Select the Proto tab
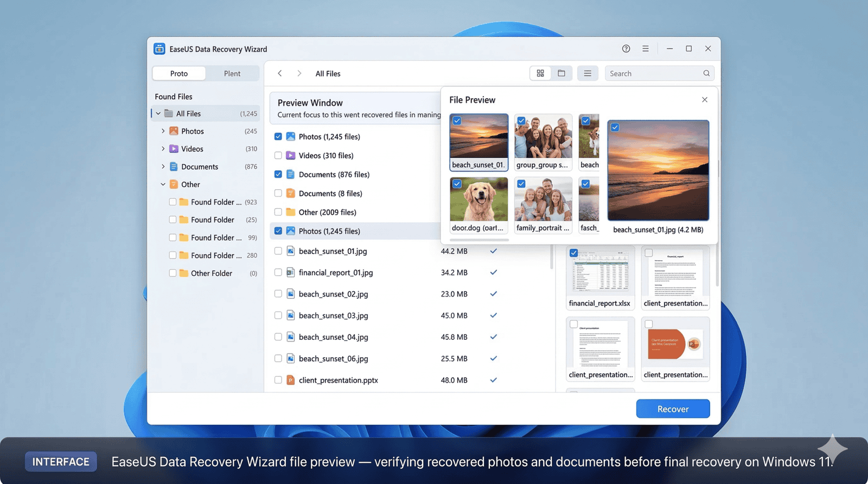This screenshot has width=868, height=484. (179, 73)
